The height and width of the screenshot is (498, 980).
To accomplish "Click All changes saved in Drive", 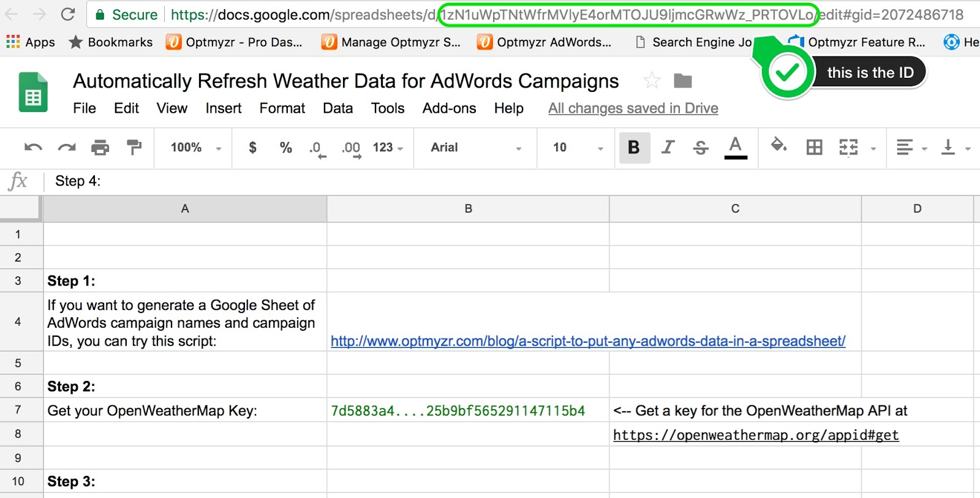I will [x=633, y=108].
